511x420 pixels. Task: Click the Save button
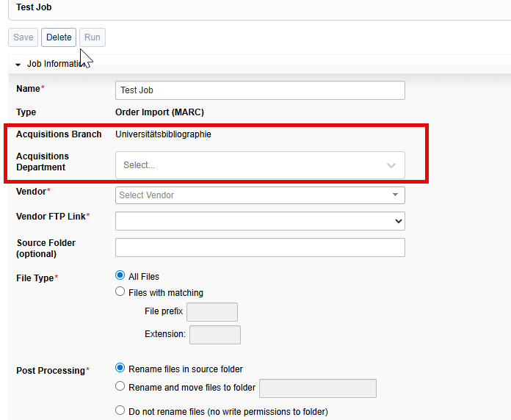[x=23, y=37]
